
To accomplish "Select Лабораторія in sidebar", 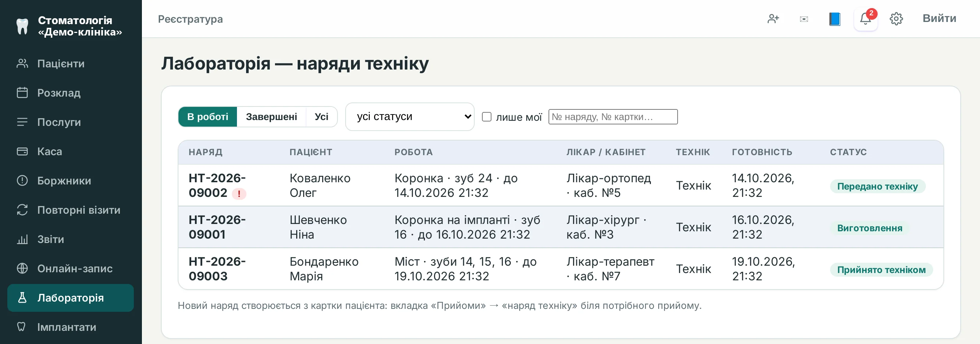I will [70, 298].
